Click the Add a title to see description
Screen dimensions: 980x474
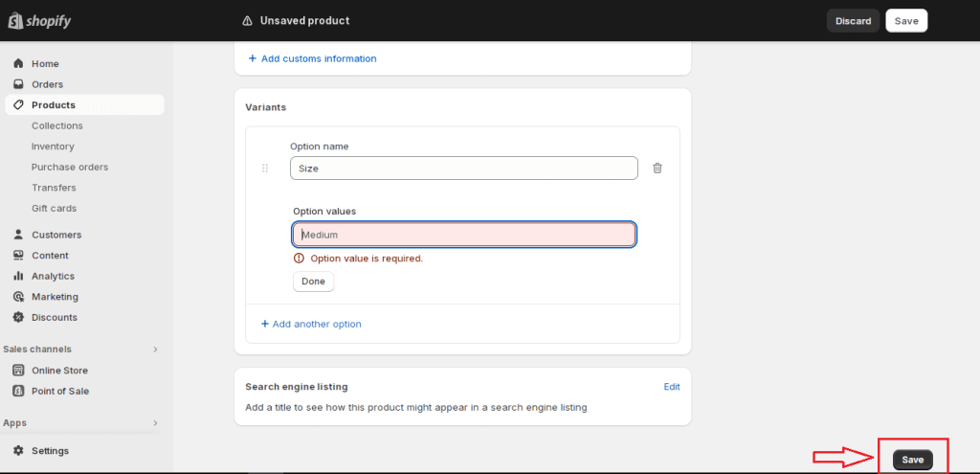(x=416, y=408)
